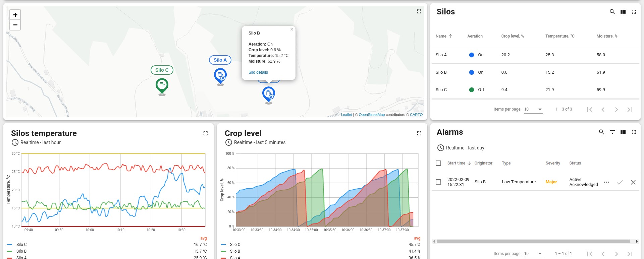
Task: Select all alarms header checkbox
Action: [438, 163]
